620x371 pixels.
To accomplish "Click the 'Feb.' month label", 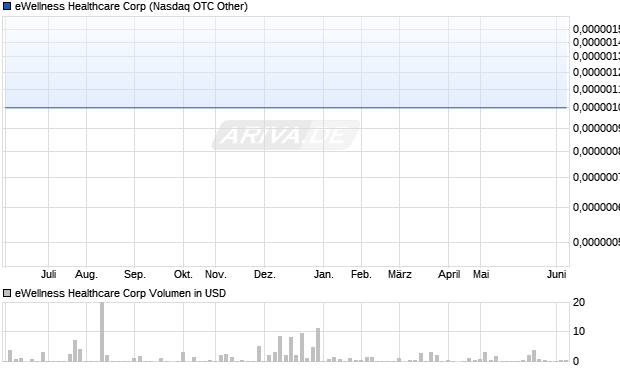I will tap(361, 274).
